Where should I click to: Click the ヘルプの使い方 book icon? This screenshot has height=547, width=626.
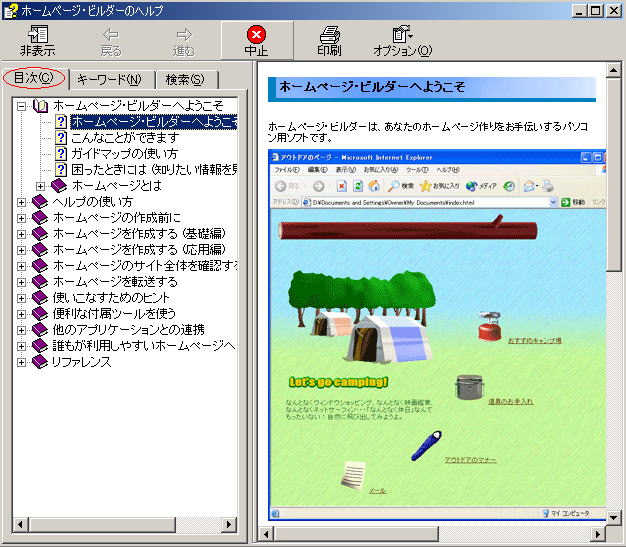[x=40, y=202]
